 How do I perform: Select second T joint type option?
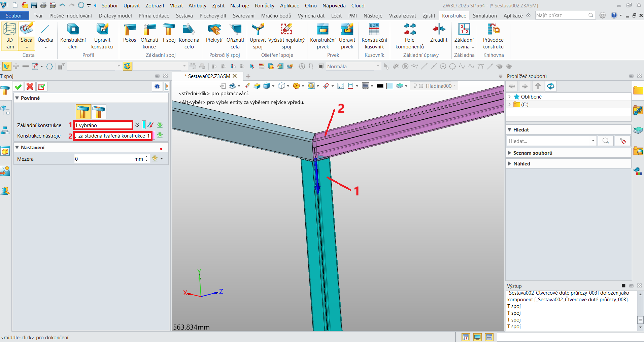click(99, 112)
